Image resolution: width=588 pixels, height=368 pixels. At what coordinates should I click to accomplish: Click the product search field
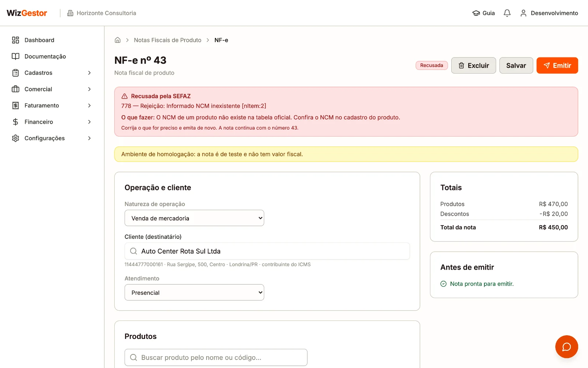click(216, 357)
